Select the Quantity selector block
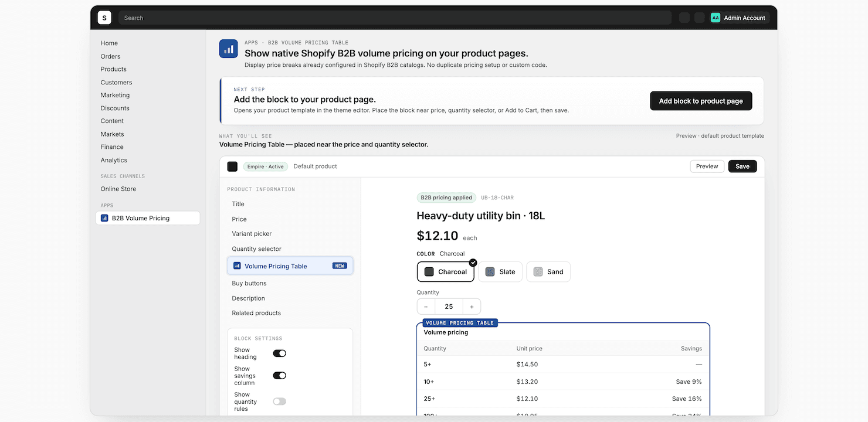868x422 pixels. coord(256,249)
